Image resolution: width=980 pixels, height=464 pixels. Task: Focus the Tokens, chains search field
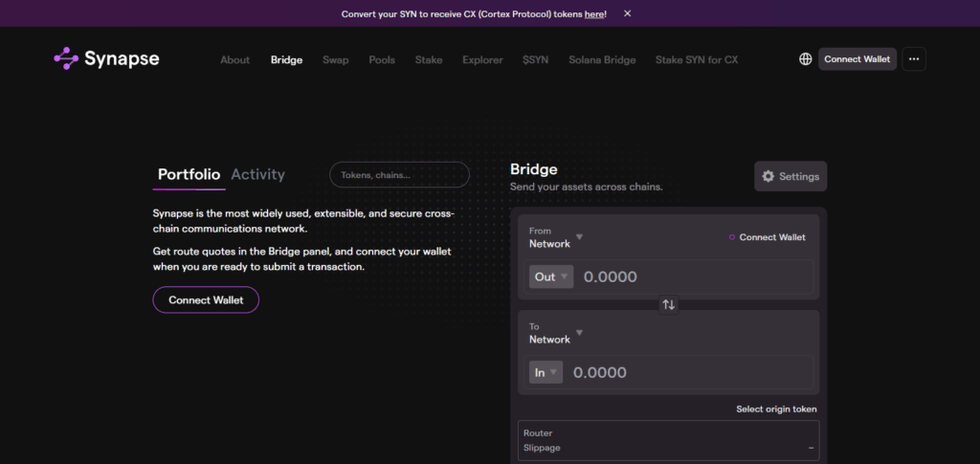[x=399, y=175]
